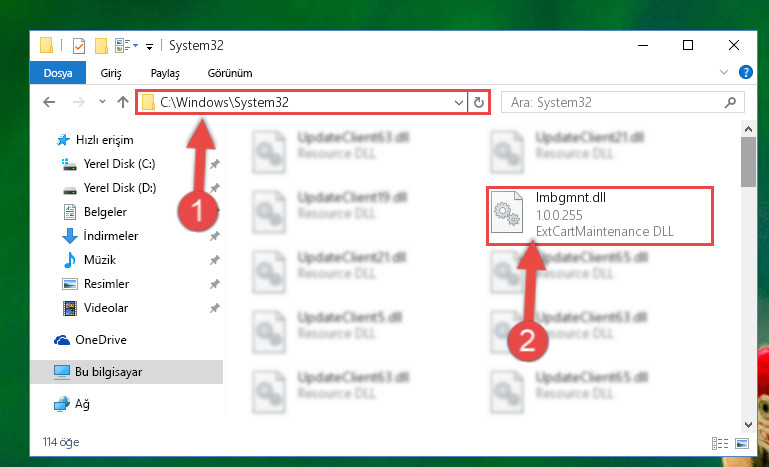Select the lmbgmnt.dll file
This screenshot has width=769, height=467.
599,216
